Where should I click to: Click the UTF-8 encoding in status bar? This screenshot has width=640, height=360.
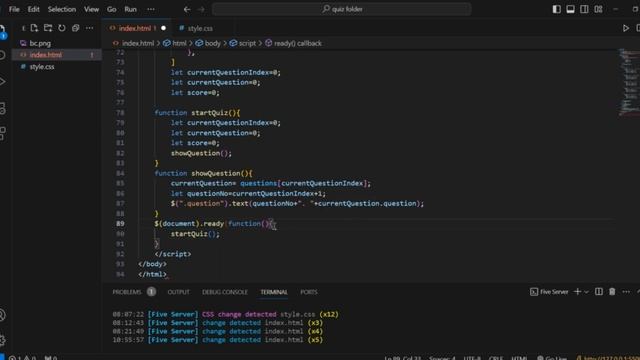(472, 358)
